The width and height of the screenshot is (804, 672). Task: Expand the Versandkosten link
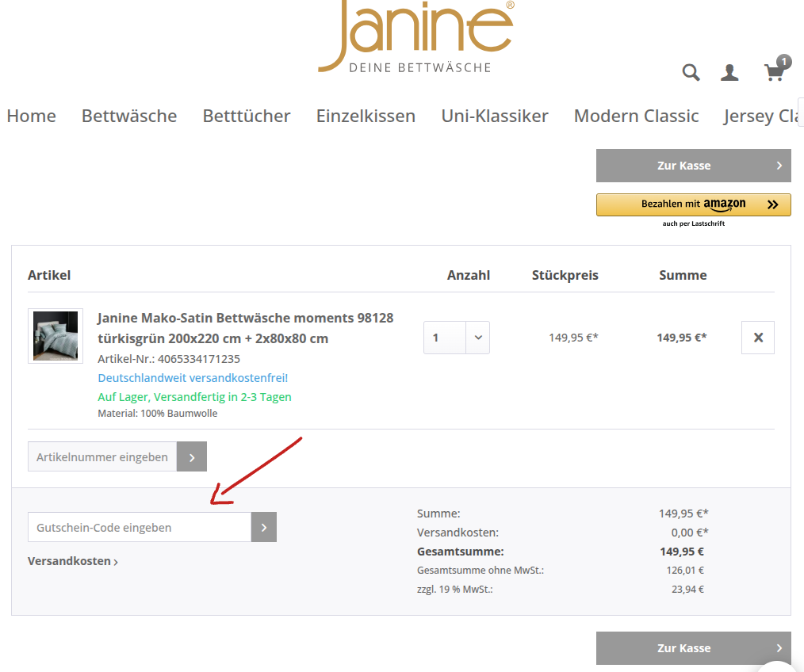click(73, 561)
